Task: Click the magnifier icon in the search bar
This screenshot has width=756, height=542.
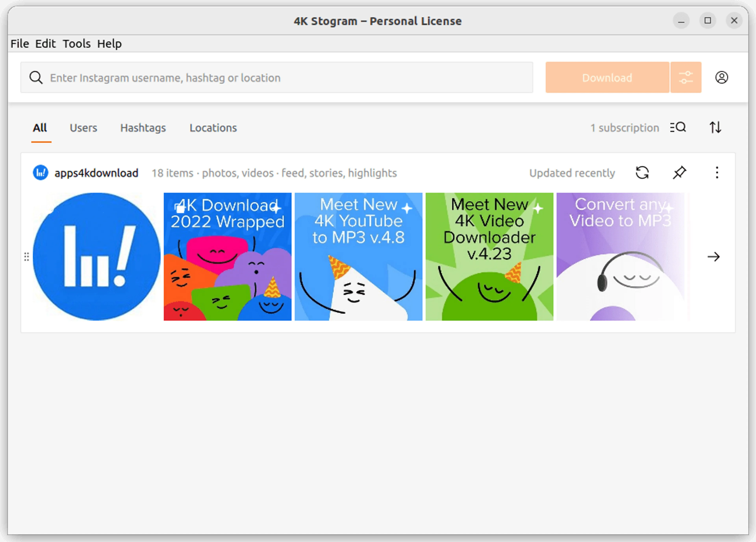Action: pyautogui.click(x=36, y=78)
